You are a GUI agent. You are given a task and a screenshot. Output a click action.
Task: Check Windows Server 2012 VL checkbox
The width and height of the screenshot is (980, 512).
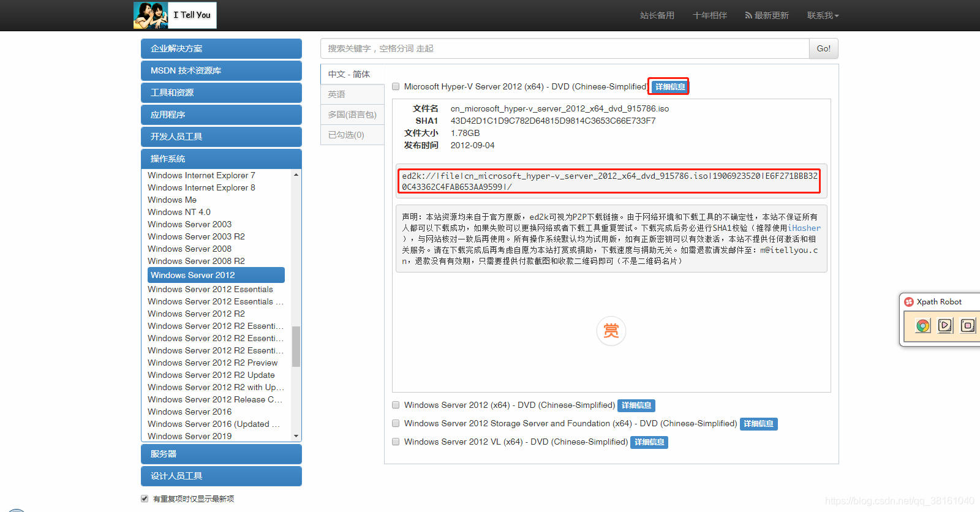coord(396,442)
